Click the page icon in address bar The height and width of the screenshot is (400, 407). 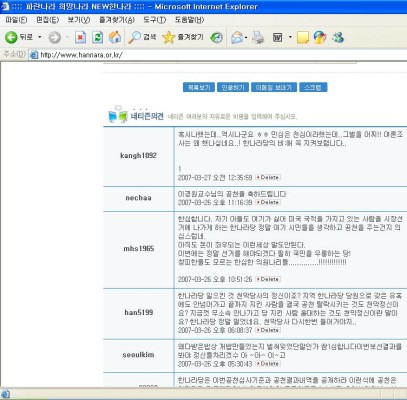[x=34, y=55]
